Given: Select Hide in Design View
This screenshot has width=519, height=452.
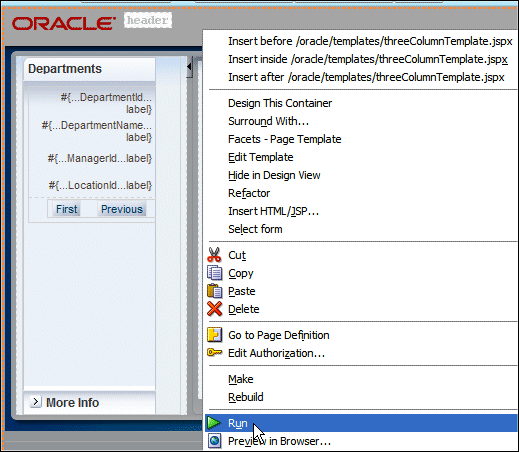Looking at the screenshot, I should coord(274,175).
